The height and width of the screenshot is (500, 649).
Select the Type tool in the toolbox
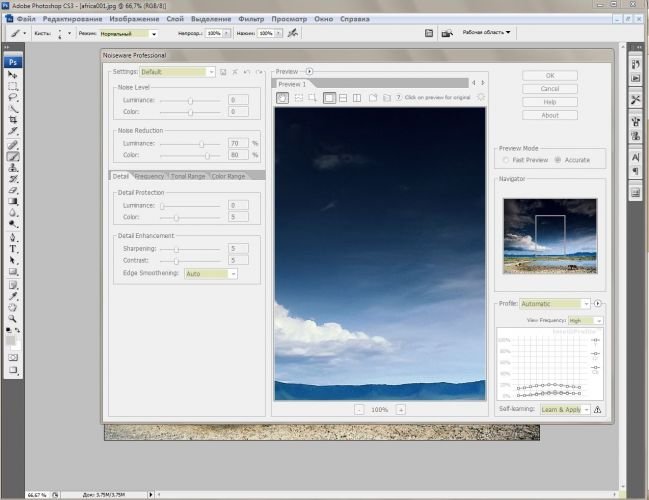[14, 249]
